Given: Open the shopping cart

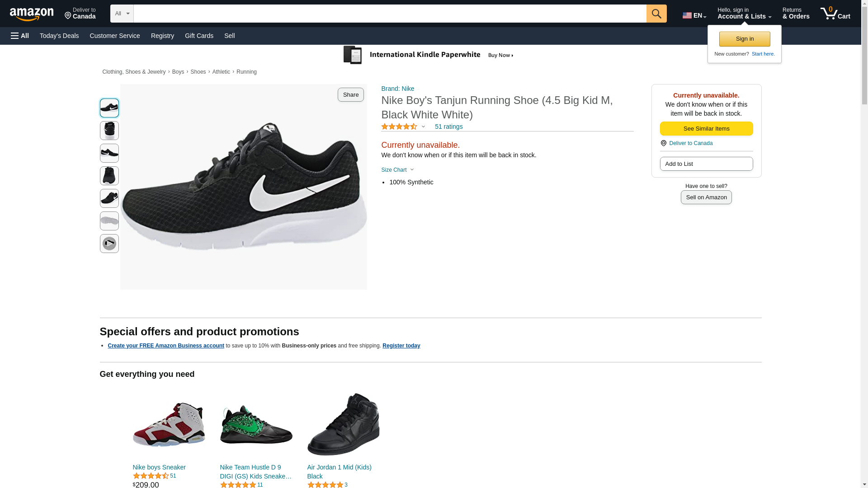Looking at the screenshot, I should [x=835, y=14].
